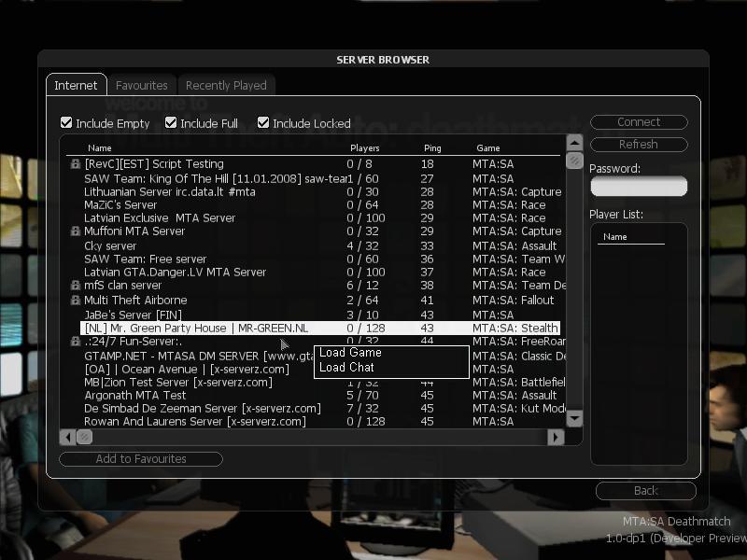Sort servers by the Name column header

pos(100,148)
